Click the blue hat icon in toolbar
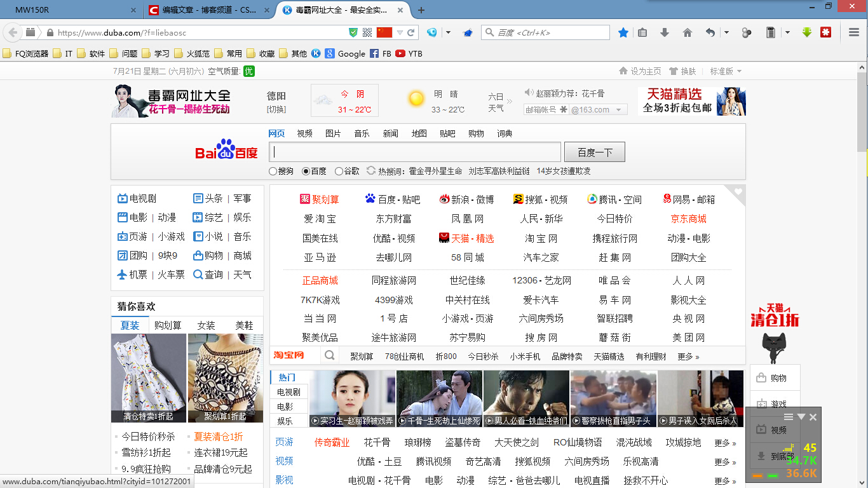Image resolution: width=868 pixels, height=488 pixels. pos(468,32)
